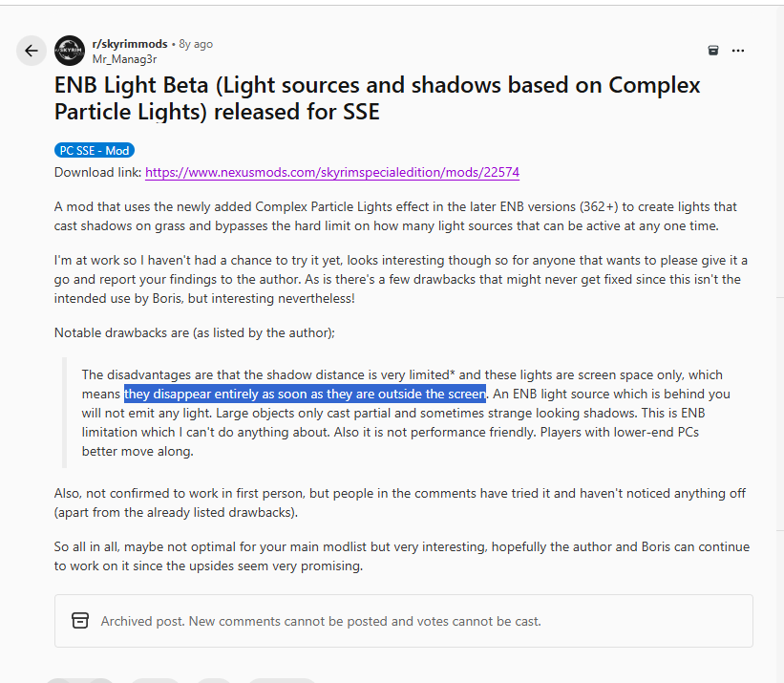Click the archived post icon near the overflow menu
Viewport: 784px width, 683px height.
click(x=713, y=51)
